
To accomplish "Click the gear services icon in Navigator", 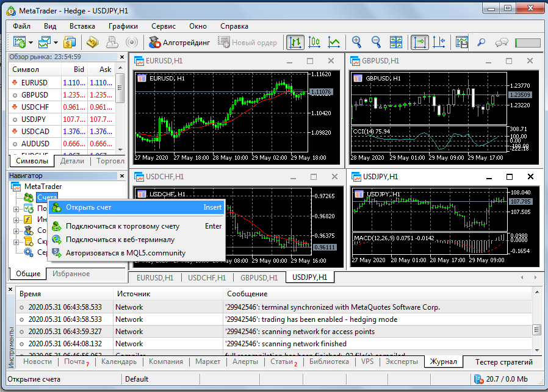I will pos(28,252).
